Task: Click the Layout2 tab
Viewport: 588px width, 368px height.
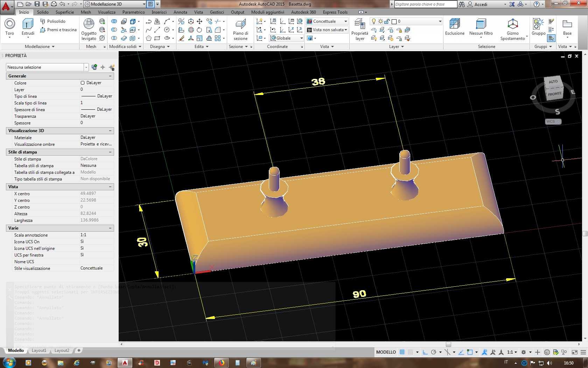Action: (x=62, y=350)
